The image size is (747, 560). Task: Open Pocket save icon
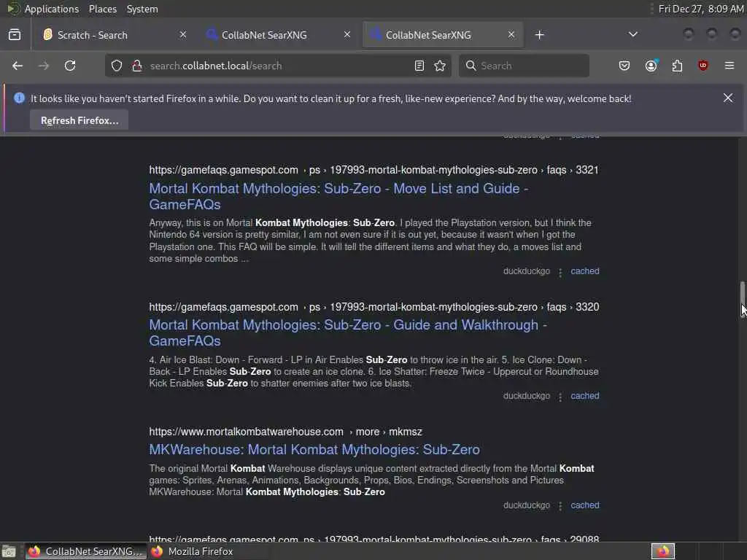(x=624, y=66)
